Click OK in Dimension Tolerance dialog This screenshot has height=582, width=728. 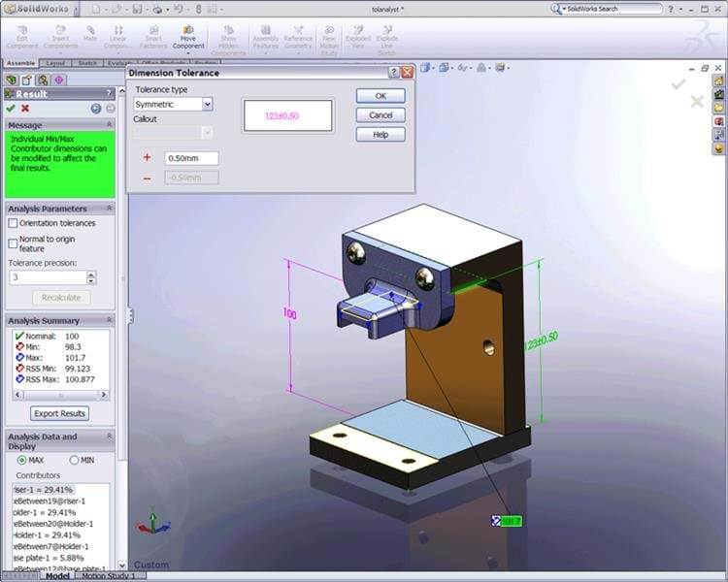[381, 96]
